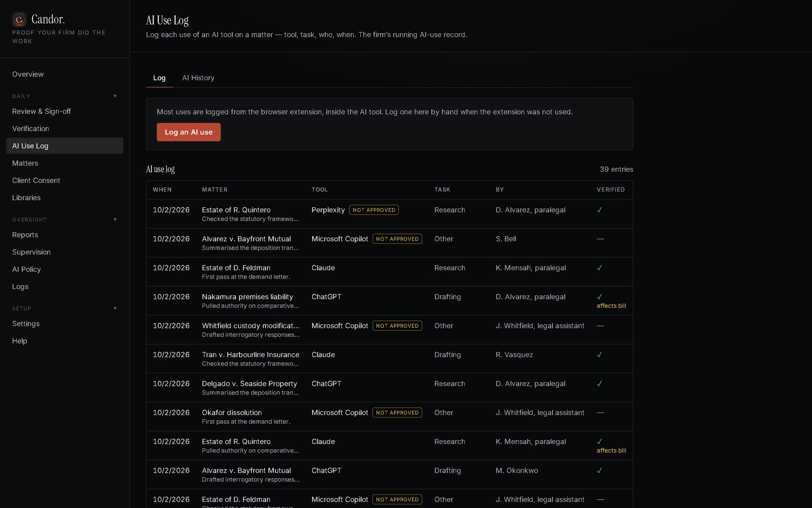
Task: Click S. Bell in By column
Action: pos(506,239)
